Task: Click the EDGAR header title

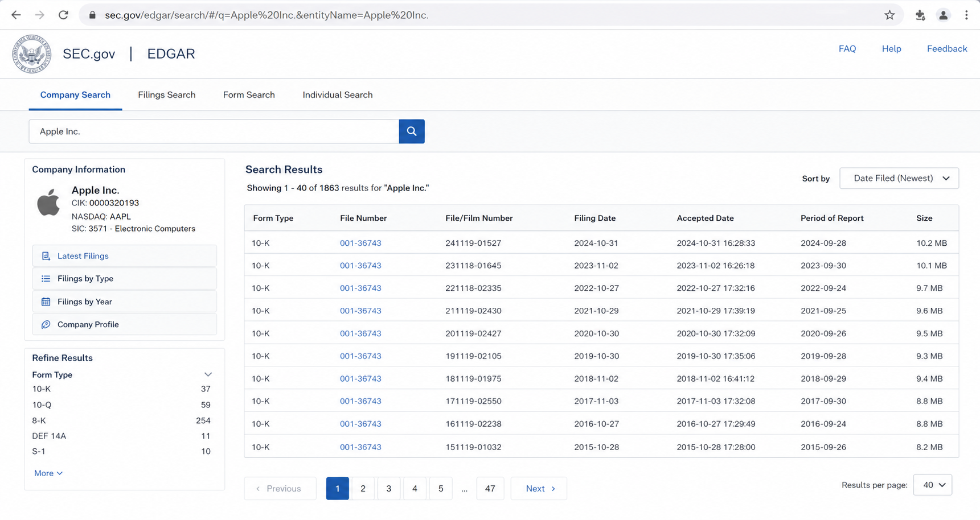Action: (171, 54)
